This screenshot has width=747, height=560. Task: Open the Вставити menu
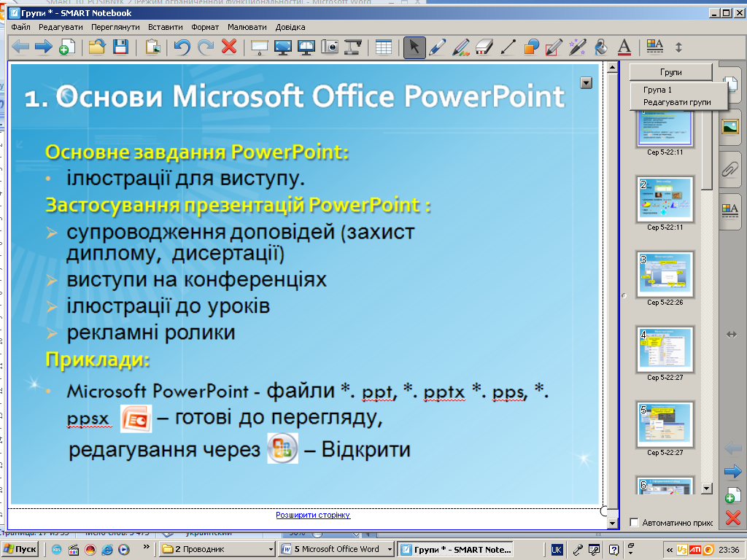166,27
